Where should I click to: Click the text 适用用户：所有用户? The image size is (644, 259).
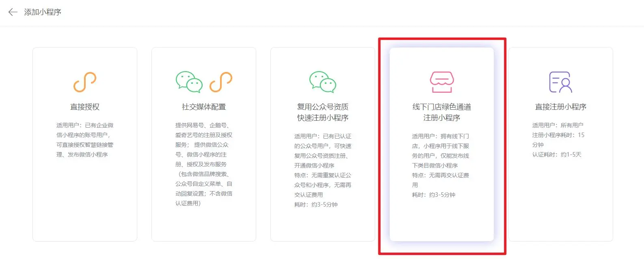(x=558, y=125)
